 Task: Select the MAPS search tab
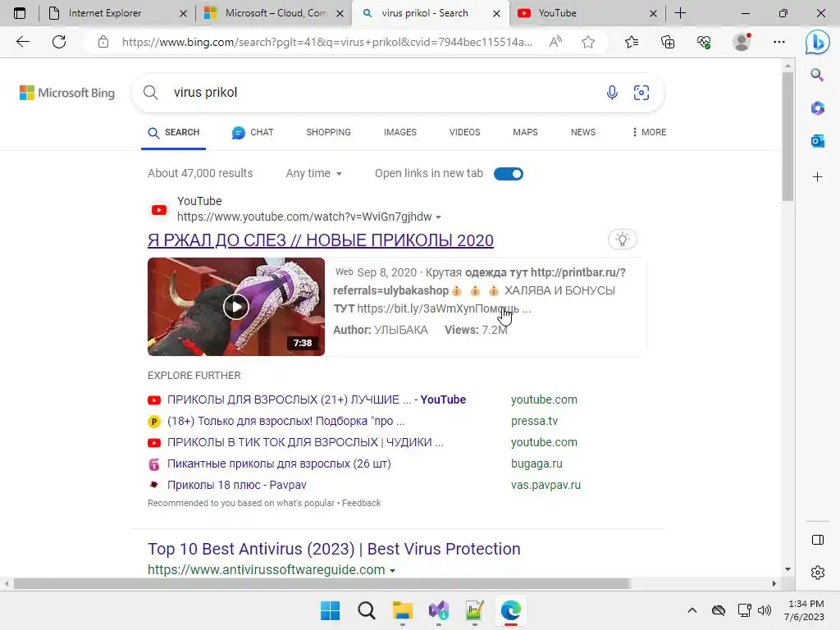coord(525,132)
